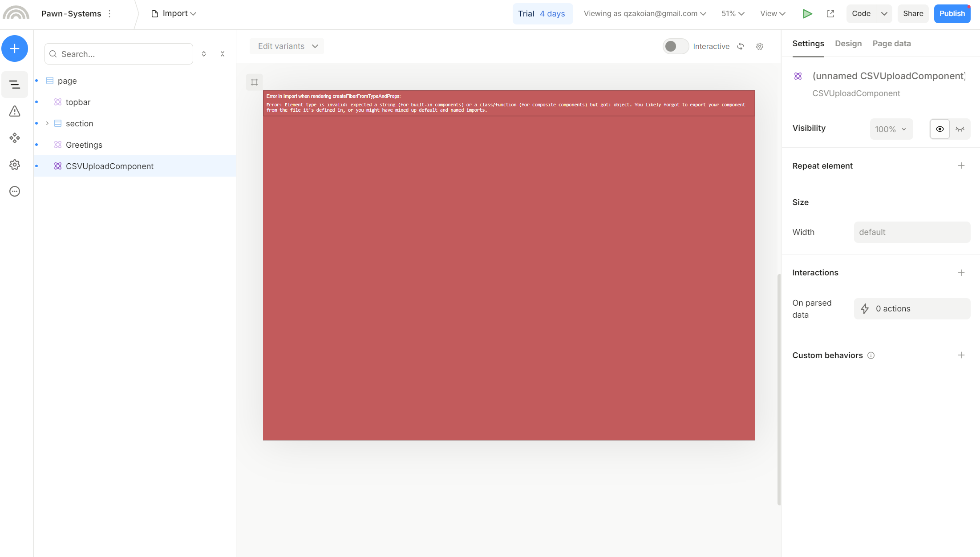Click the green play preview button
The image size is (980, 557).
click(x=807, y=14)
